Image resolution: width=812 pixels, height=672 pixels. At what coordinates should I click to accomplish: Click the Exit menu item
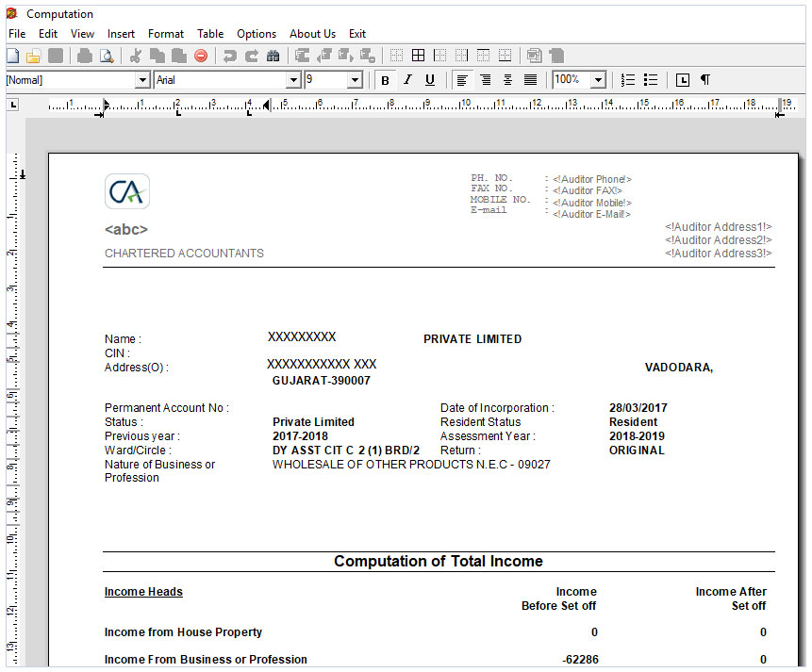(357, 34)
